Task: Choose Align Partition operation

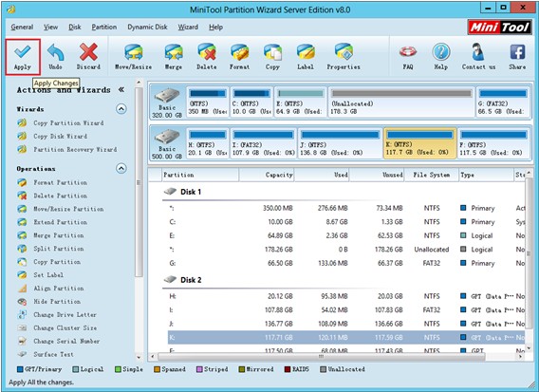Action: pos(59,289)
